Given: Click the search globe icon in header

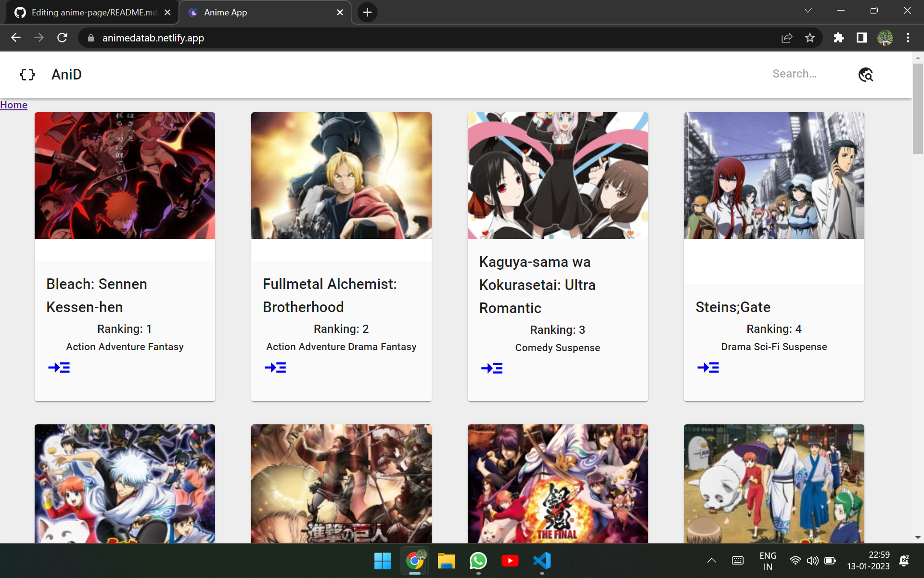Looking at the screenshot, I should pyautogui.click(x=866, y=74).
